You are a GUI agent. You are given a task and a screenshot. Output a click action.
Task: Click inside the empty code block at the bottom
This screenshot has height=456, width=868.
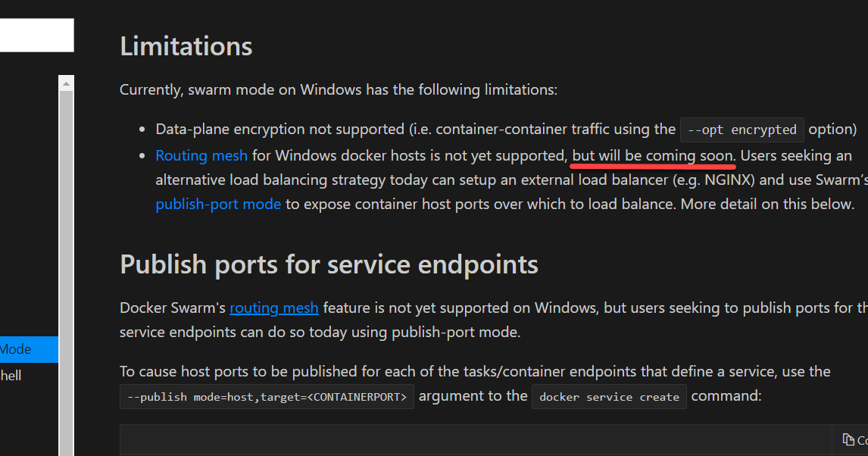coord(476,441)
